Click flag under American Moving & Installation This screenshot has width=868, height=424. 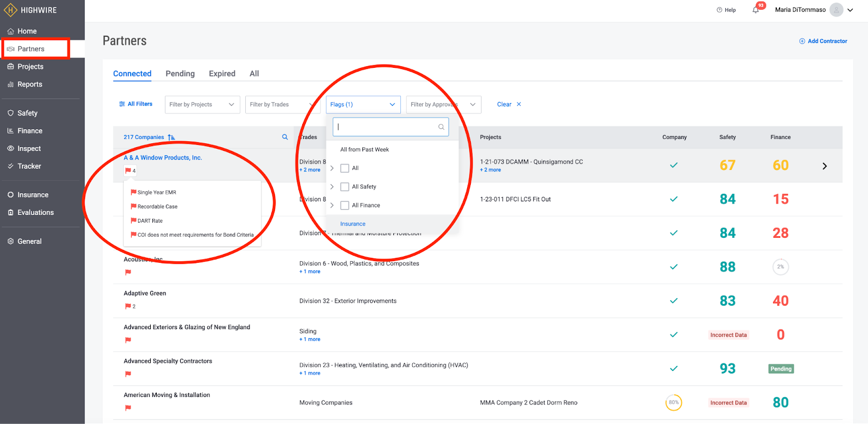pos(128,408)
